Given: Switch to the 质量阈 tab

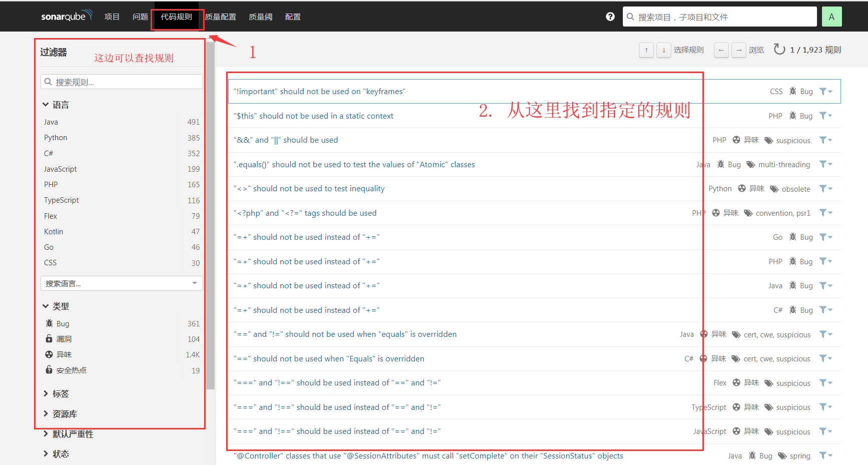Looking at the screenshot, I should coord(260,16).
